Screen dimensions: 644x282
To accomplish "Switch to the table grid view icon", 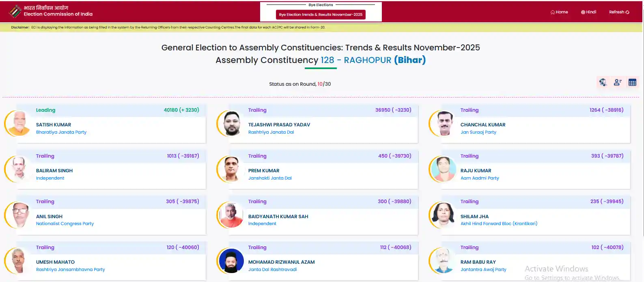I will point(632,82).
